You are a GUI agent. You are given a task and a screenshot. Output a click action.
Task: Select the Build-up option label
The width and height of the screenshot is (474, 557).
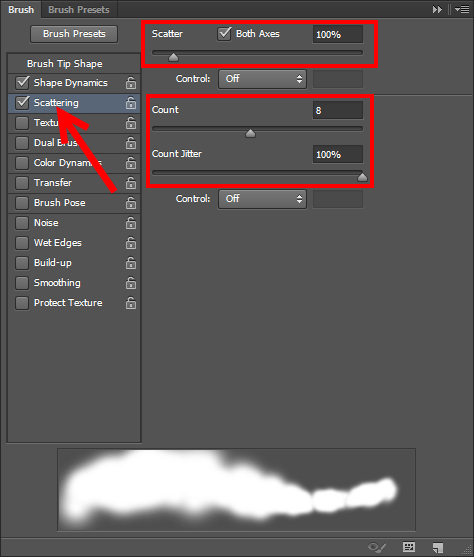coord(53,263)
